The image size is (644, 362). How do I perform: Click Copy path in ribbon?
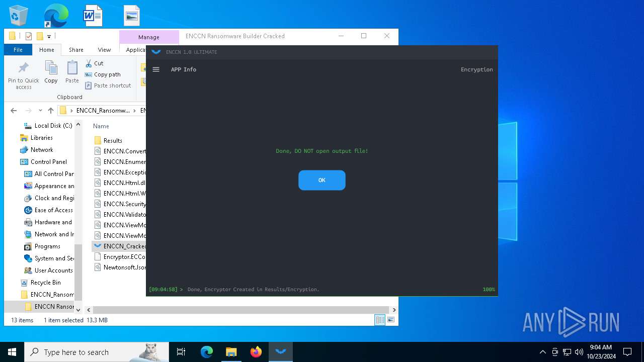[x=103, y=74]
